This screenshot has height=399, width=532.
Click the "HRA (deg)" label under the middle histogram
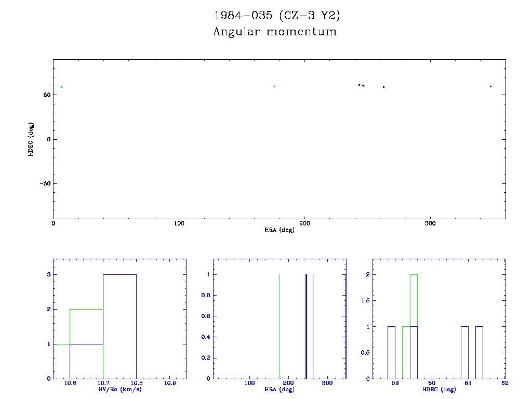tap(280, 389)
